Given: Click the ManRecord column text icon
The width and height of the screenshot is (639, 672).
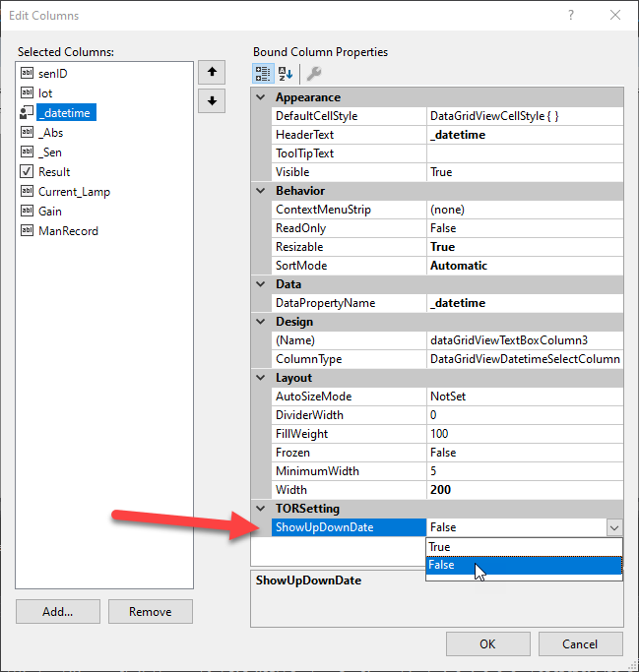Looking at the screenshot, I should [x=27, y=230].
